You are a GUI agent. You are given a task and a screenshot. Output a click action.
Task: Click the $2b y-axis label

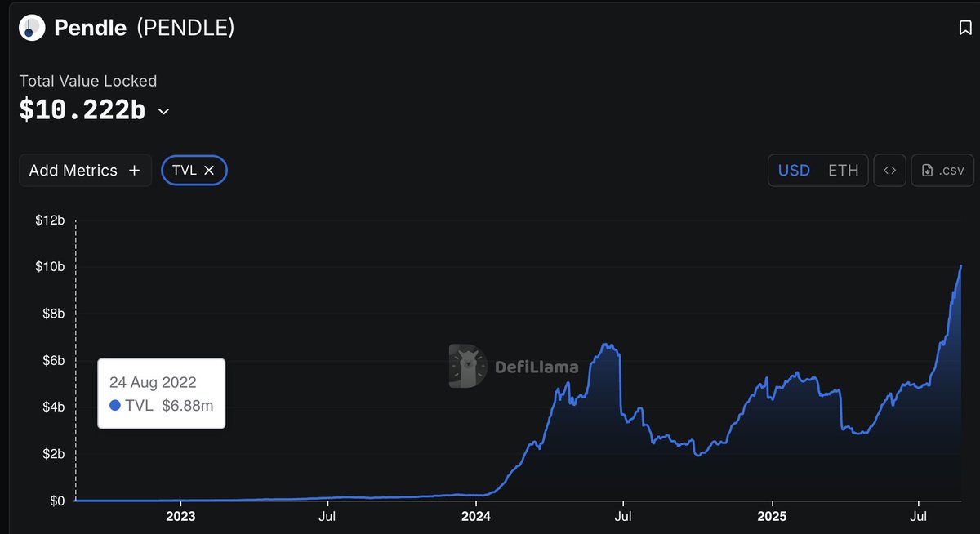[53, 453]
